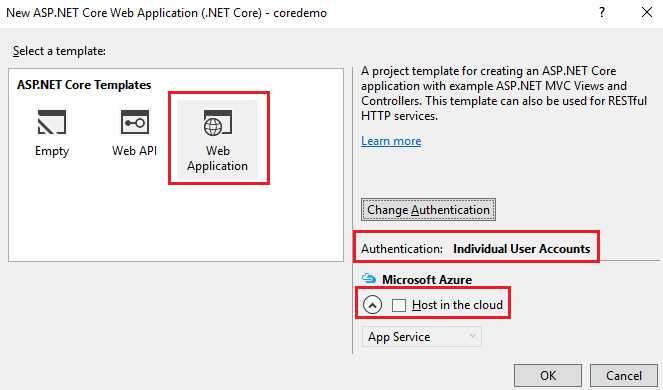Select the Web API template icon
The width and height of the screenshot is (663, 390).
tap(134, 122)
